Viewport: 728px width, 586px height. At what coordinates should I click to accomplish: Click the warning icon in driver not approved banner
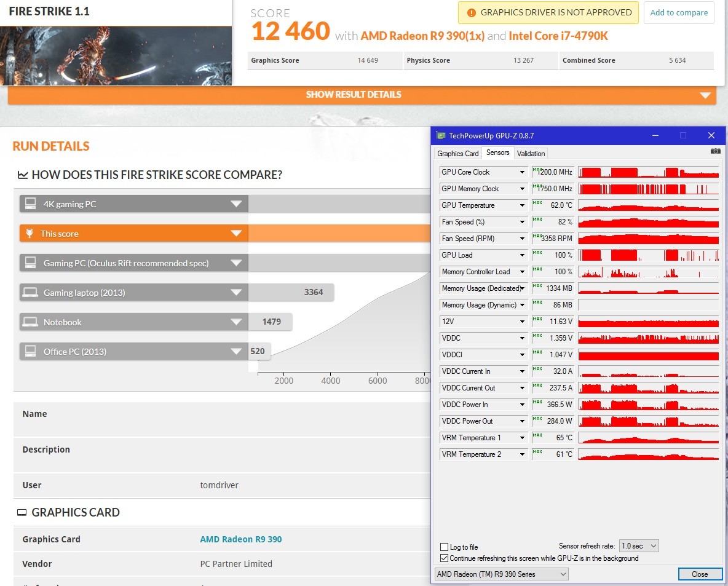[471, 13]
